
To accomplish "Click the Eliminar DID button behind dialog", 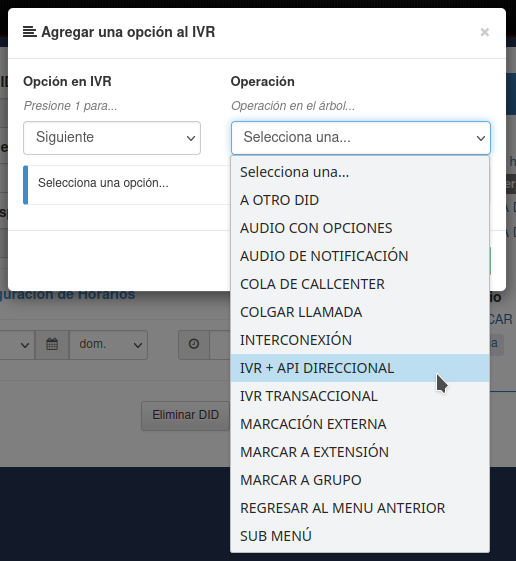I will (185, 415).
